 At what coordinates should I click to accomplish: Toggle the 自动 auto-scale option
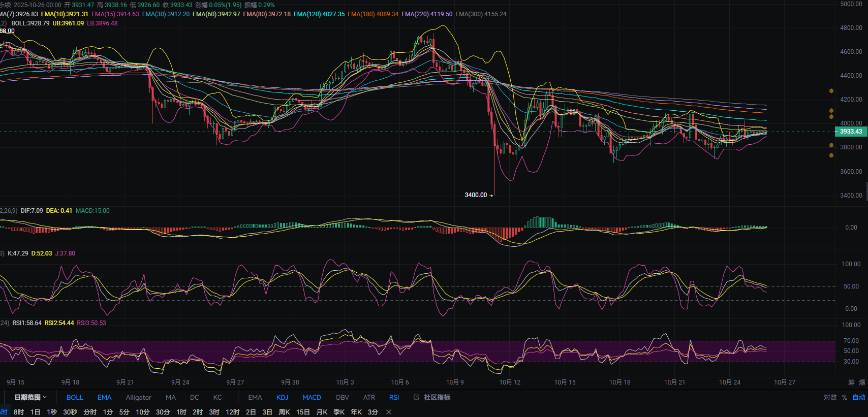click(858, 397)
